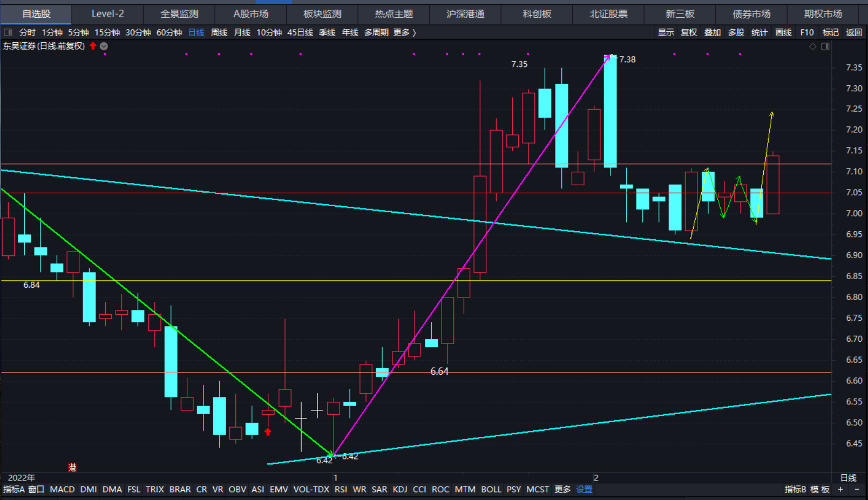Enable the MACD indicator
Screen dimensions: 868x500
click(62, 489)
